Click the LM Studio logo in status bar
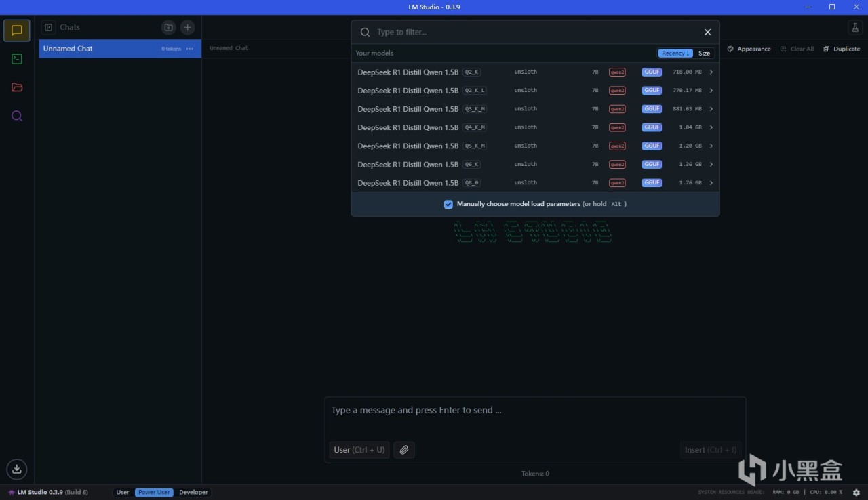The height and width of the screenshot is (500, 868). pos(12,492)
